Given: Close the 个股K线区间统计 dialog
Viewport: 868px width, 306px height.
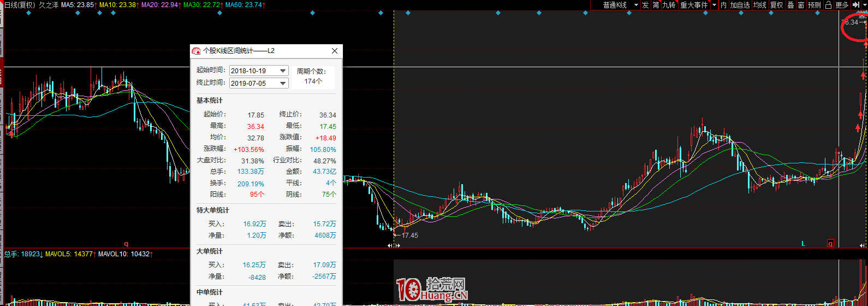Looking at the screenshot, I should [335, 51].
